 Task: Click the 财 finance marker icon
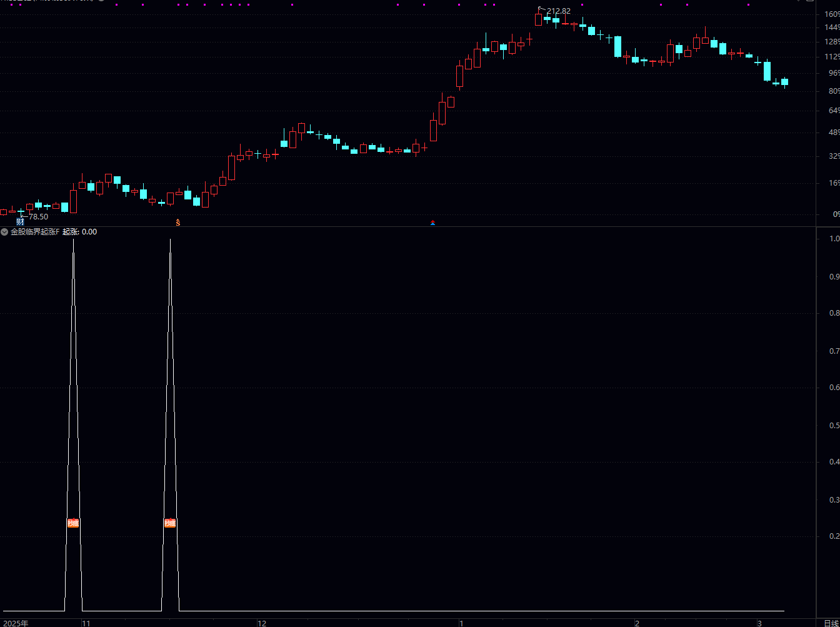20,221
